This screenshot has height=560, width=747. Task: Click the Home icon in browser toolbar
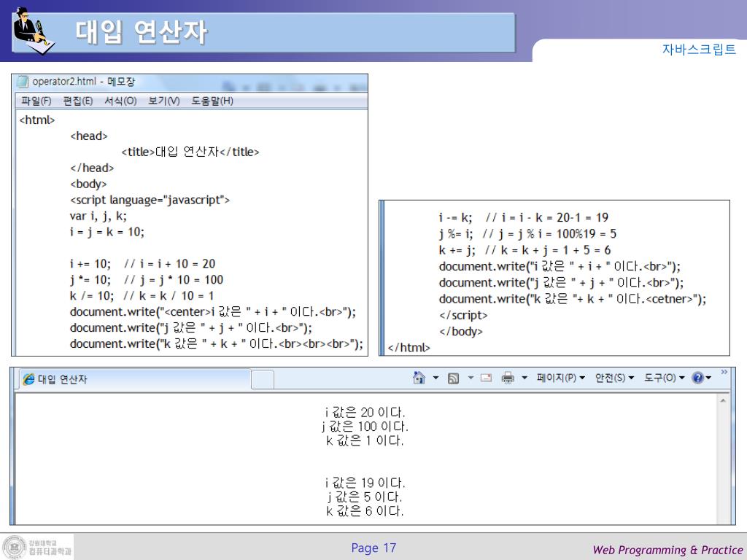point(419,378)
